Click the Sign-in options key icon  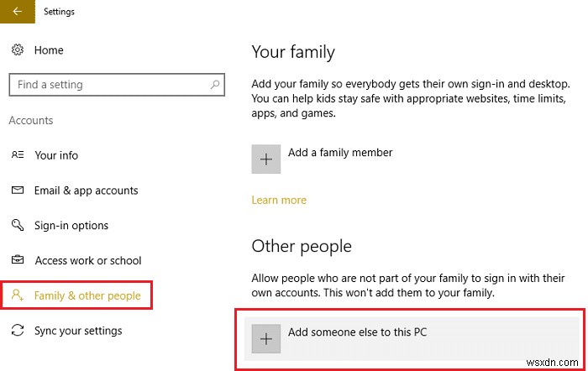click(x=17, y=226)
